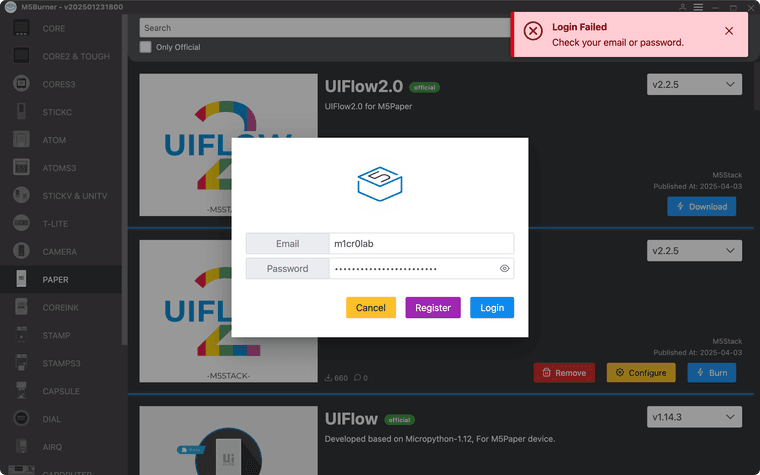Click the blue Login button
The width and height of the screenshot is (760, 475).
[x=492, y=308]
